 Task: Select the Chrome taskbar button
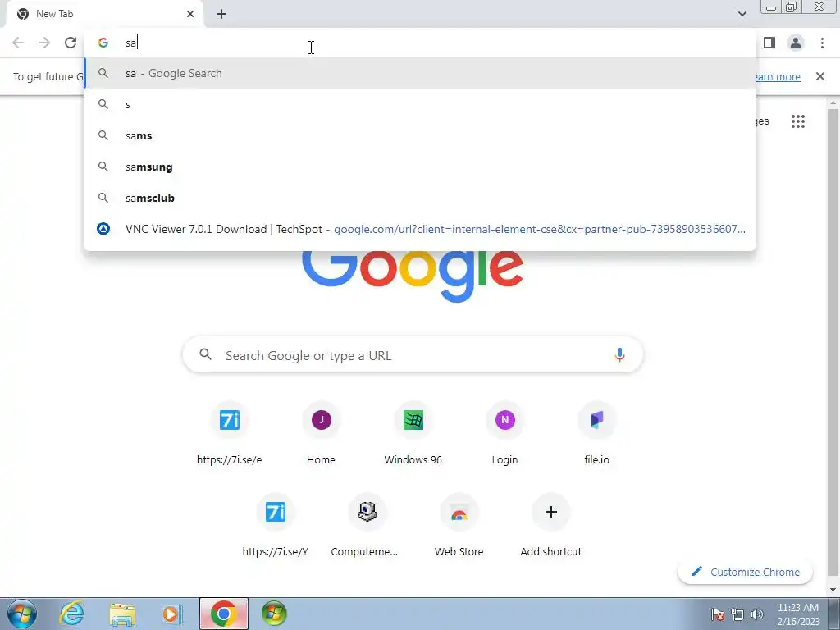pos(224,614)
